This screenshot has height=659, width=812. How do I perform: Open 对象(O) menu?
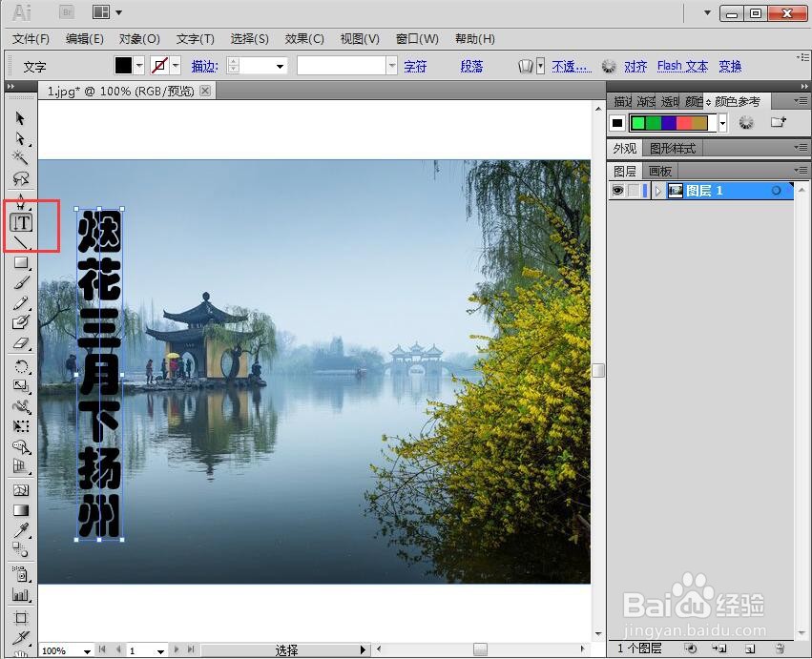139,39
